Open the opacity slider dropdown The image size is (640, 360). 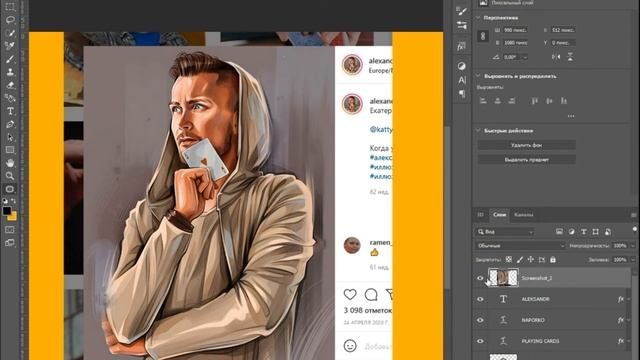click(x=633, y=246)
